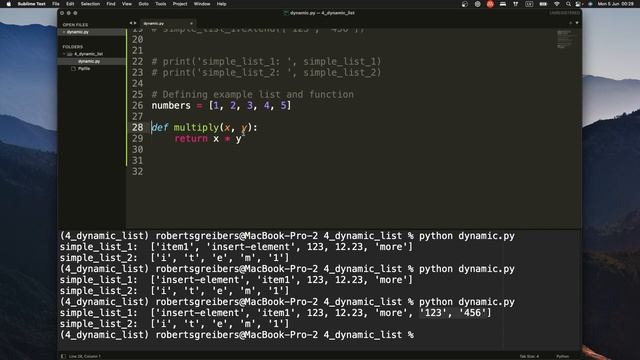
Task: Click the word numbers on line 26
Action: pos(171,105)
